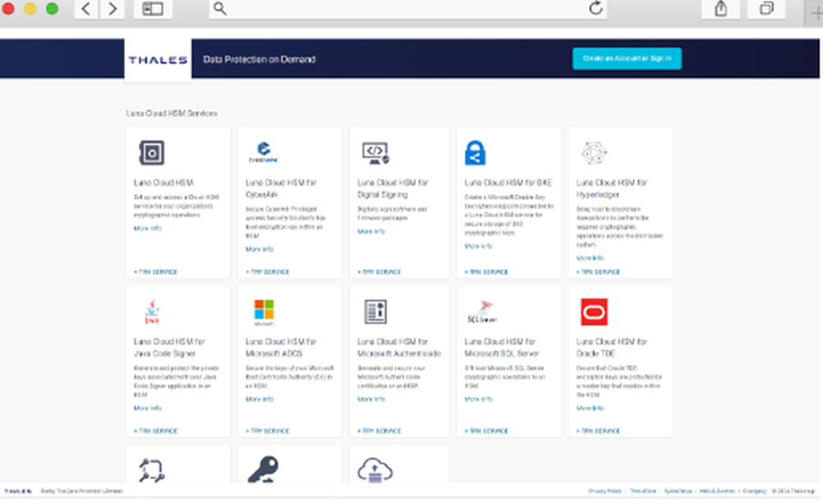823x504 pixels.
Task: Click the Luna Cloud HSM card title
Action: coord(164,183)
